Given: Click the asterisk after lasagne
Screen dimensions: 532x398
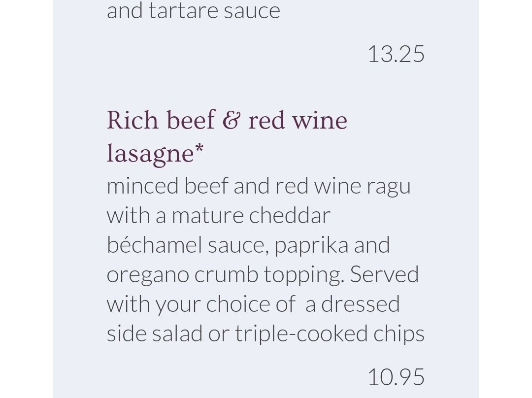Looking at the screenshot, I should [x=199, y=149].
